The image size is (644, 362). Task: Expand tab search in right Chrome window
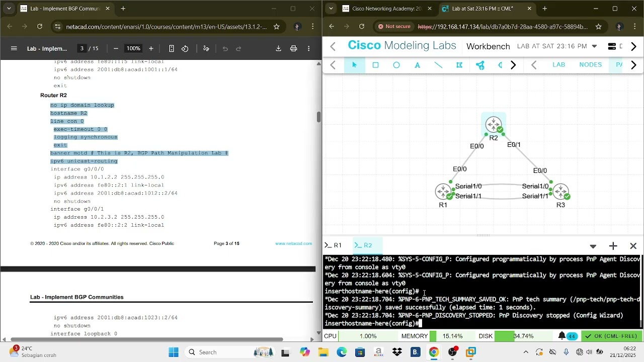(x=331, y=9)
